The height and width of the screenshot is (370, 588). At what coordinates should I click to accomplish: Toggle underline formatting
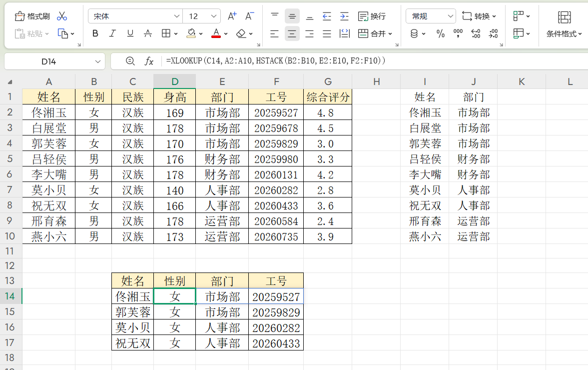[130, 33]
